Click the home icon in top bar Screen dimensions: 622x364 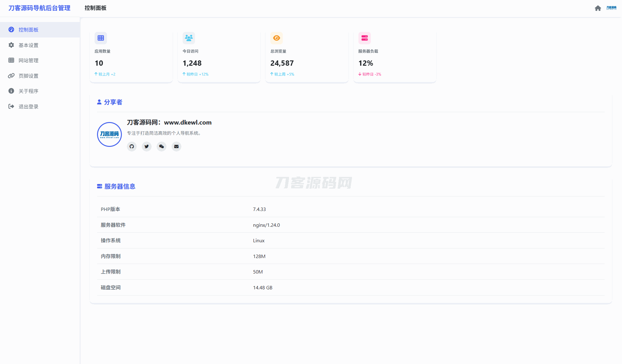(x=598, y=8)
